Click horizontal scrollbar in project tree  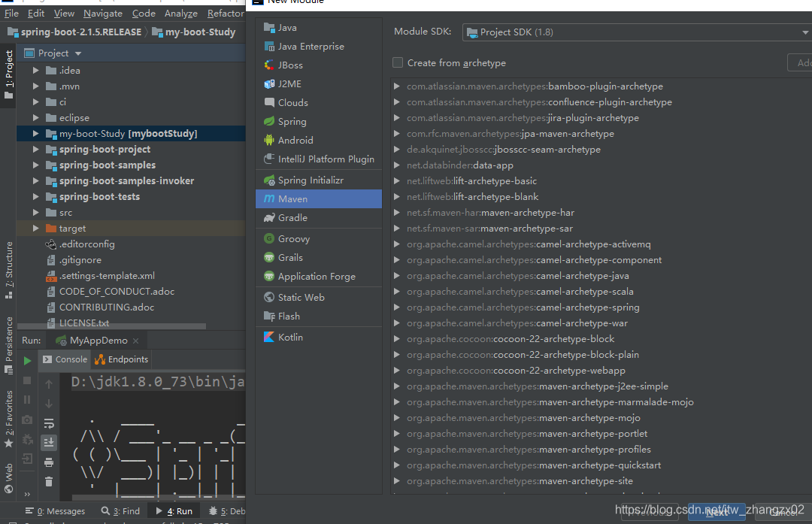click(x=111, y=326)
